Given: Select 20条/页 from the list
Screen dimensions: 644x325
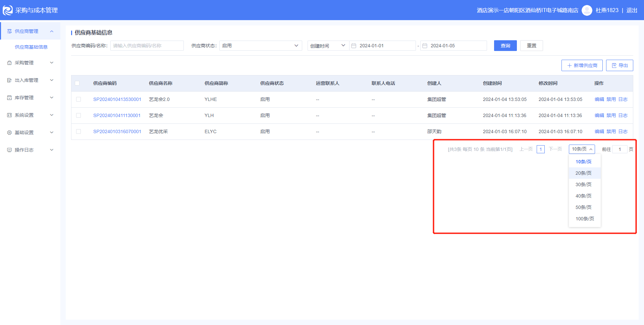Looking at the screenshot, I should coord(584,173).
